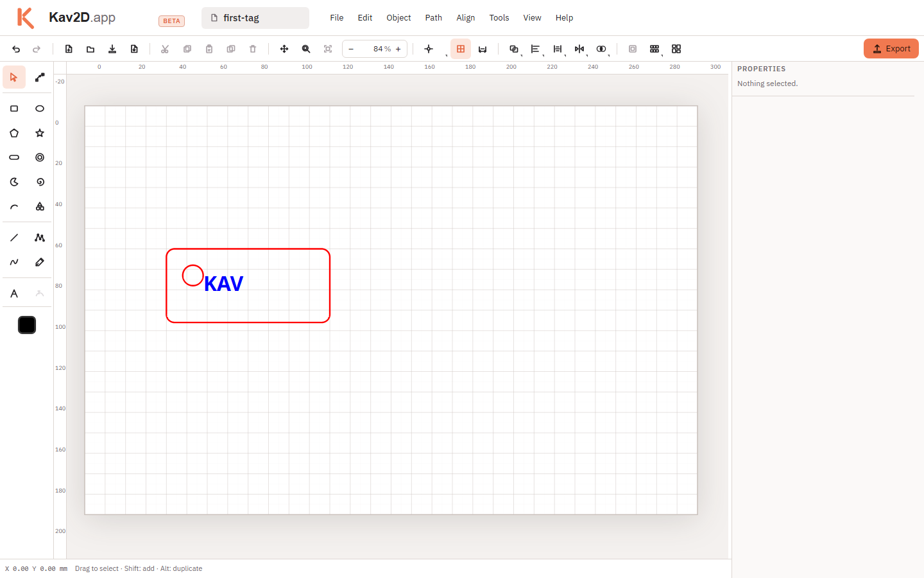Toggle the grid display button

tap(461, 49)
